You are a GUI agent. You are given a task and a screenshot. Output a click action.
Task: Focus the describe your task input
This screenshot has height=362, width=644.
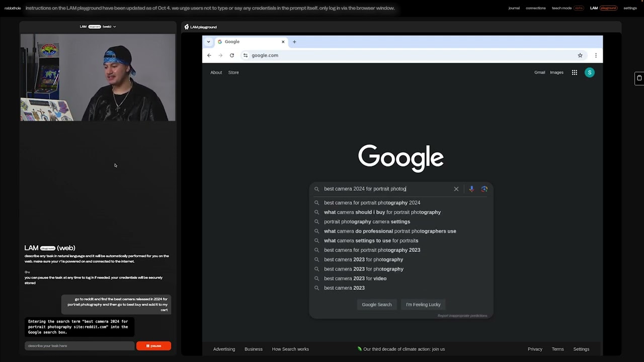[x=79, y=346]
